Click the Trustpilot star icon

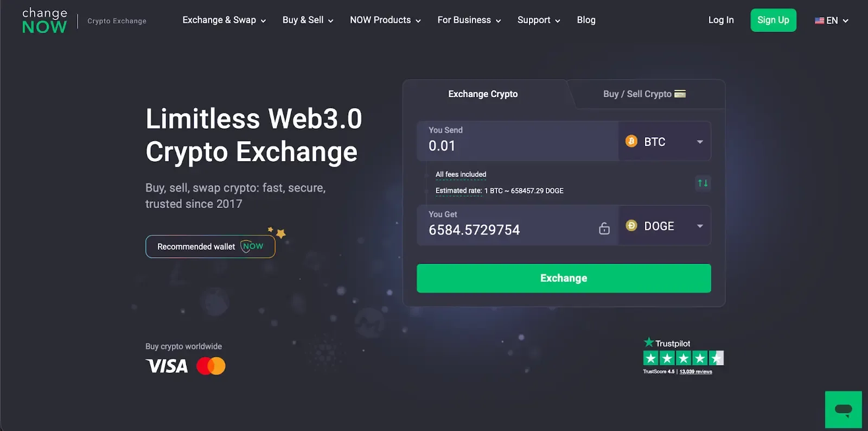click(649, 343)
